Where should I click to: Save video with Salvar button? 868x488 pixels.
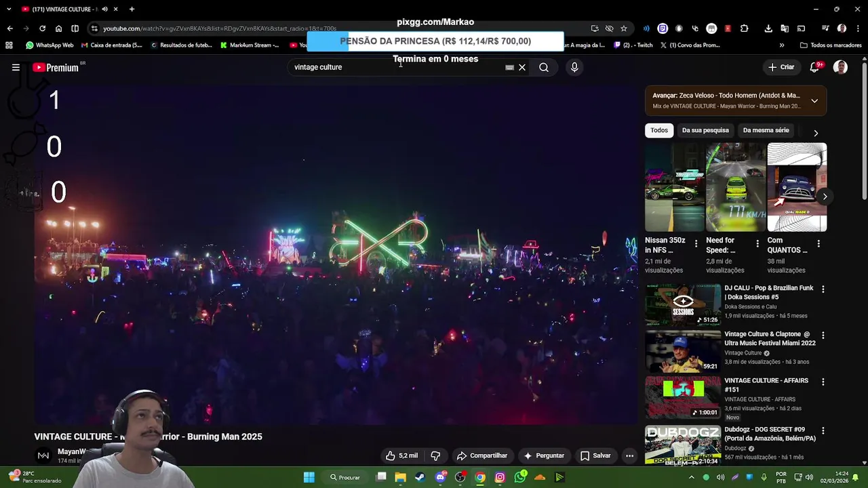pos(595,455)
